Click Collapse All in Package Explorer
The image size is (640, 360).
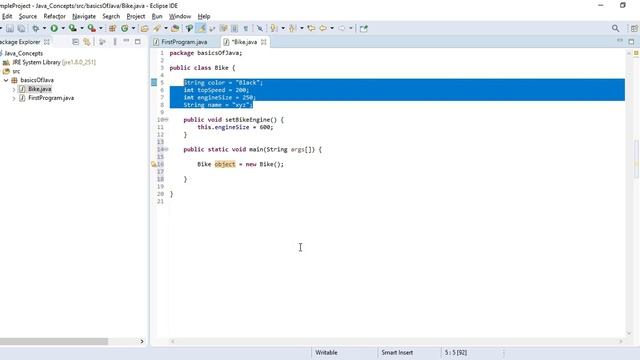tap(75, 42)
